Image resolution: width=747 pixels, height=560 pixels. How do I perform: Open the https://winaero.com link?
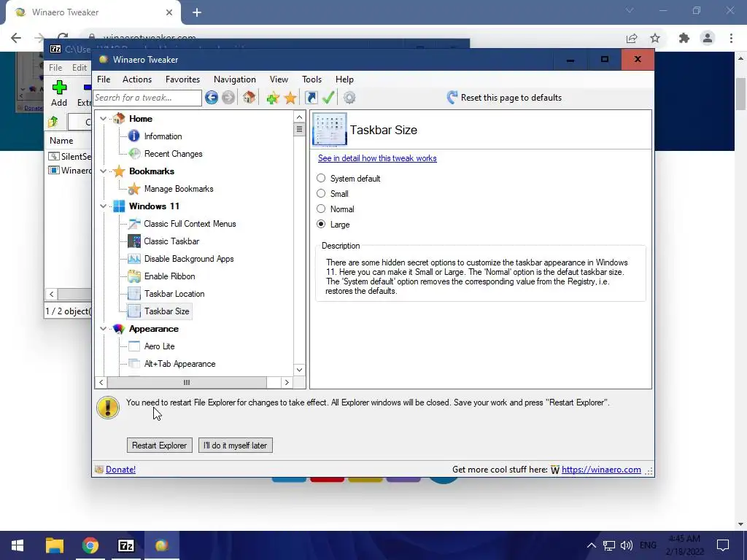point(601,470)
